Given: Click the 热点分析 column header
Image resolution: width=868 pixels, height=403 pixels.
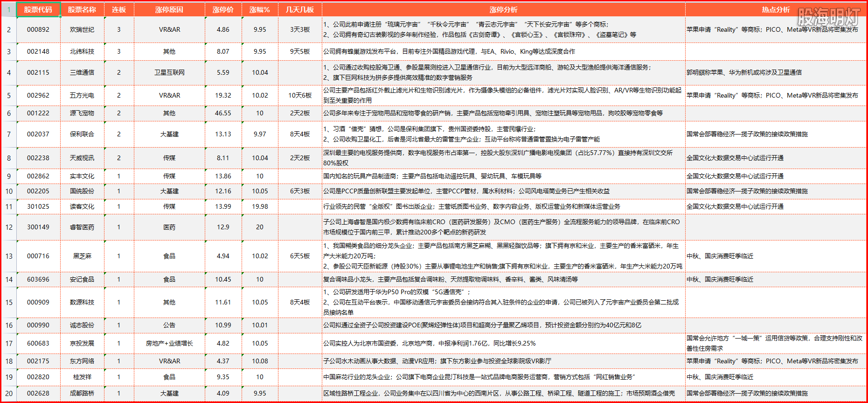Looking at the screenshot, I should pos(776,9).
